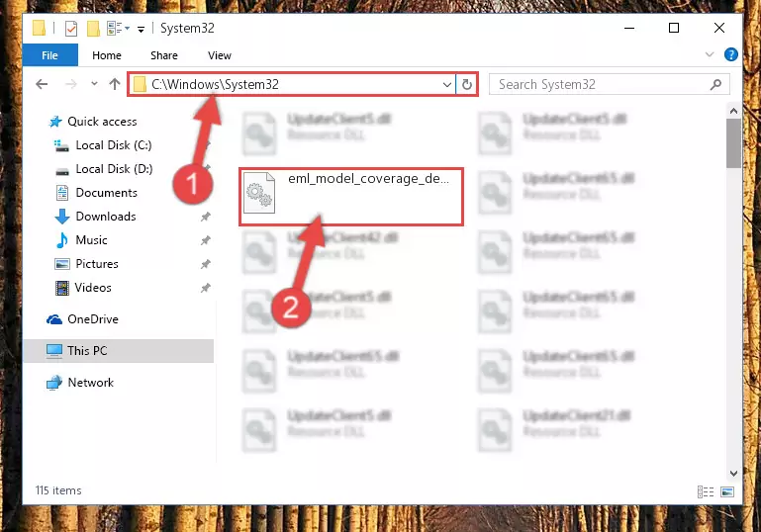Switch to the Share ribbon tab
Viewport: 761px width, 532px height.
tap(164, 55)
